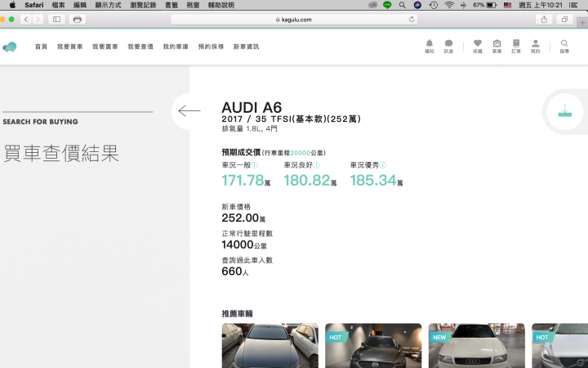Click the Creative Cloud menu bar icon
This screenshot has height=368, width=588.
coord(372,5)
